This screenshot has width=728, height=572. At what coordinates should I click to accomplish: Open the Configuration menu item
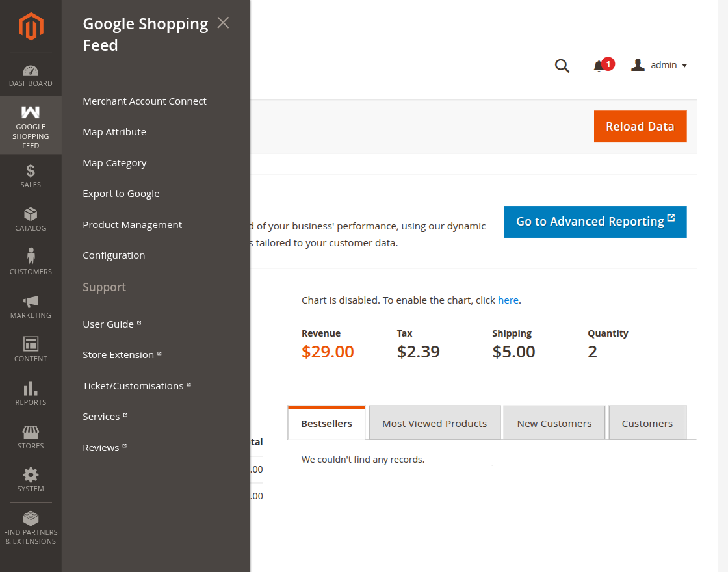point(114,255)
